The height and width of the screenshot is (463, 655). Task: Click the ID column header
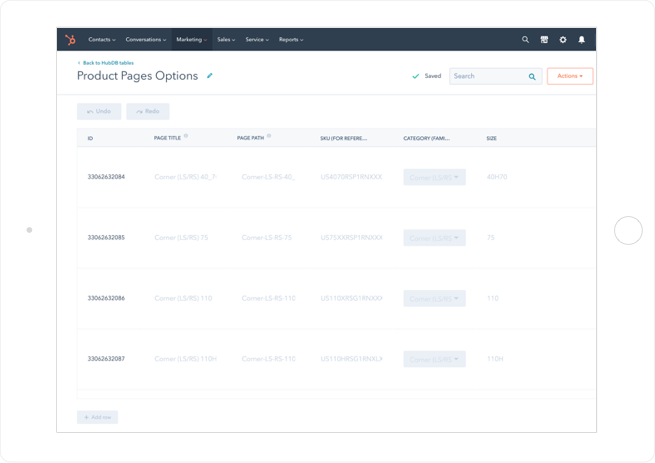pyautogui.click(x=90, y=138)
